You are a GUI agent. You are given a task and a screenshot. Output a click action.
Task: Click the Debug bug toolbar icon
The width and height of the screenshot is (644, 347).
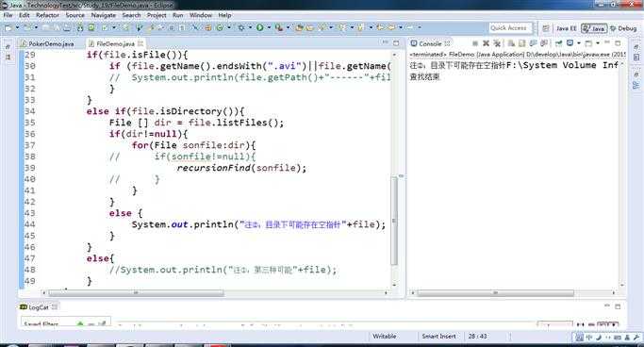click(x=241, y=27)
